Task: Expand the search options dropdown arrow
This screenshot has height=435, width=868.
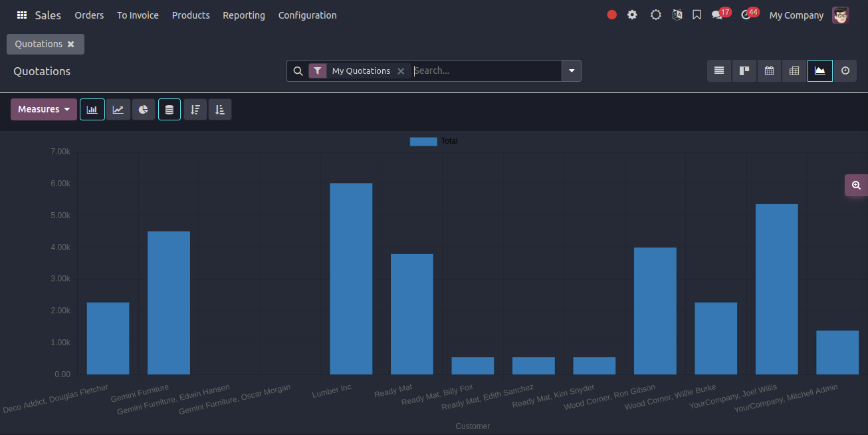Action: tap(572, 71)
